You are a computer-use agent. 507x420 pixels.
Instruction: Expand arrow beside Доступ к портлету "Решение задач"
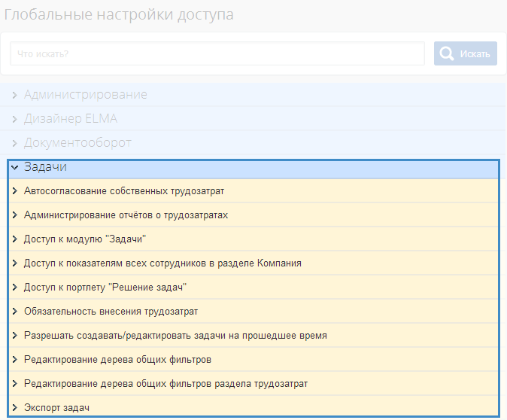click(x=14, y=288)
